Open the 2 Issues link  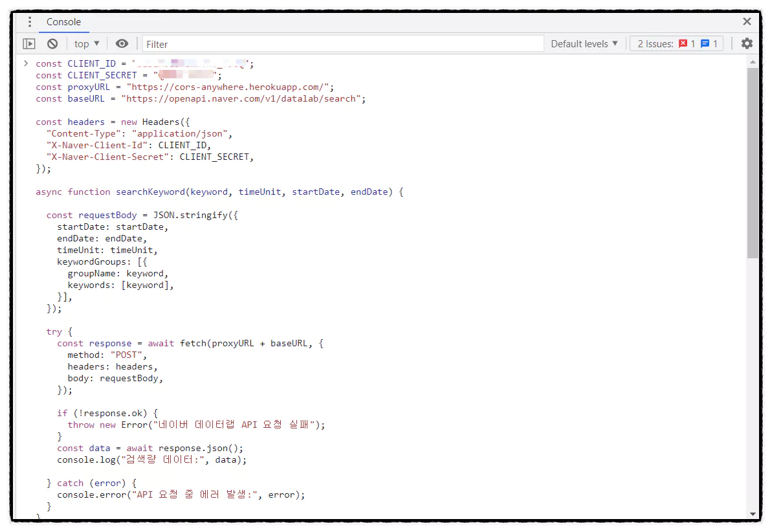point(676,44)
